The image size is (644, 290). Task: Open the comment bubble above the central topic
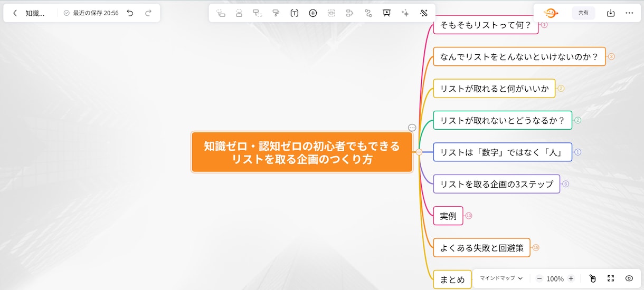coord(412,128)
